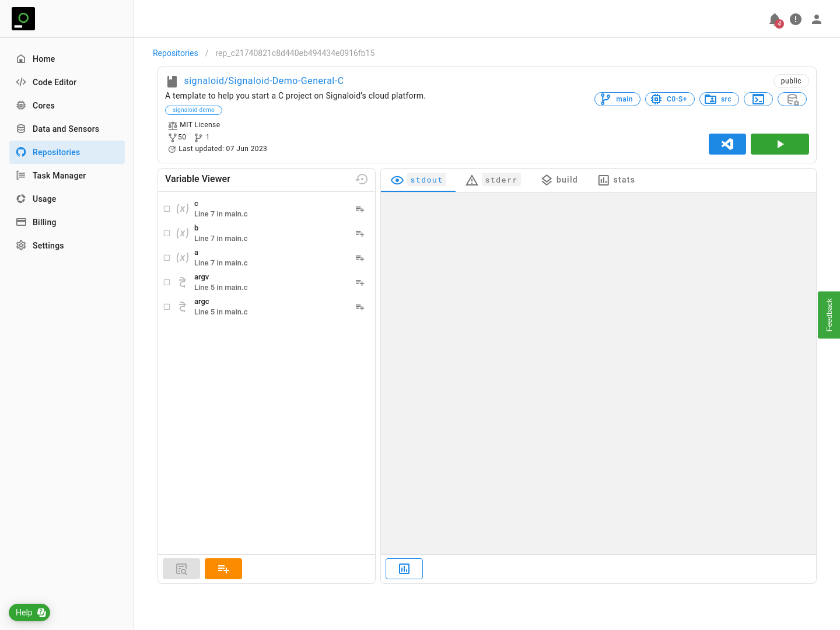
Task: Switch to the stats tab
Action: (x=617, y=180)
